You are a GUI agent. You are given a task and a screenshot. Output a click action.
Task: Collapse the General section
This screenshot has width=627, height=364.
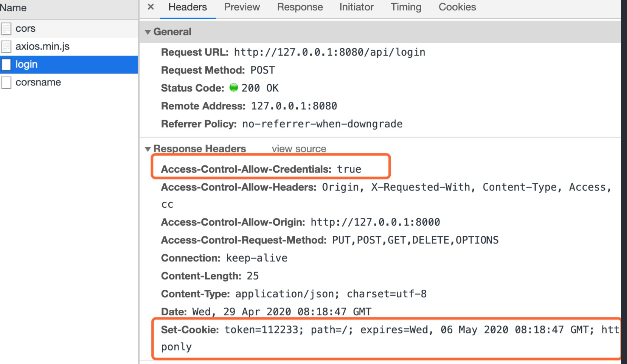pos(148,32)
